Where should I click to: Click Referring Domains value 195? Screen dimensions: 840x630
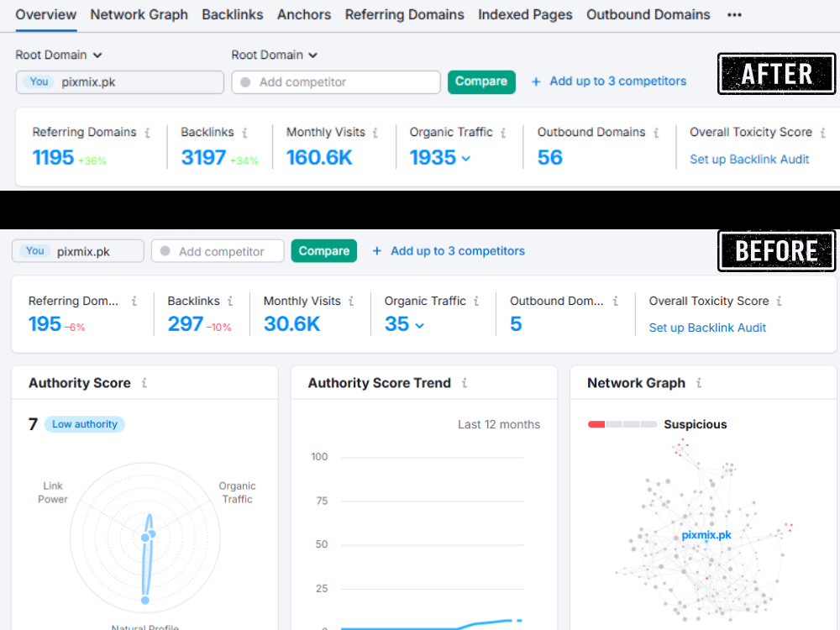click(45, 323)
